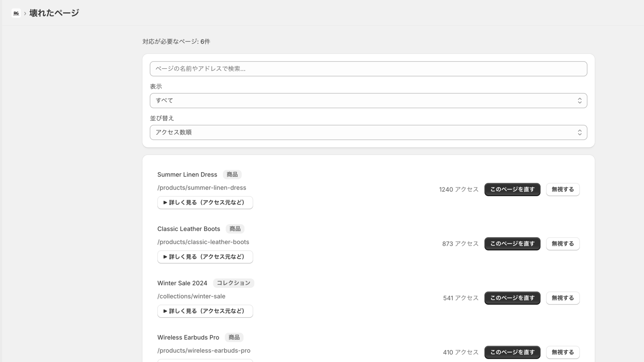Viewport: 644px width, 362px height.
Task: Click the Winter Sale 2024 title
Action: tap(182, 283)
